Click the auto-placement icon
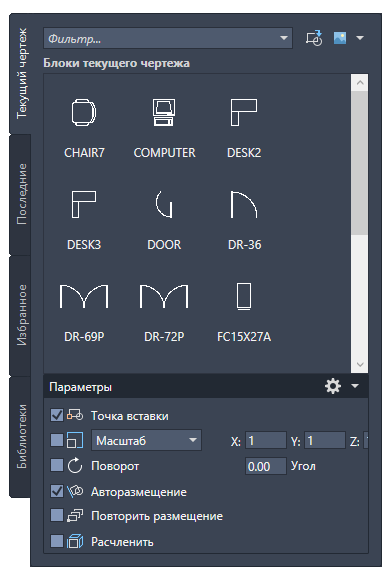 click(x=75, y=491)
